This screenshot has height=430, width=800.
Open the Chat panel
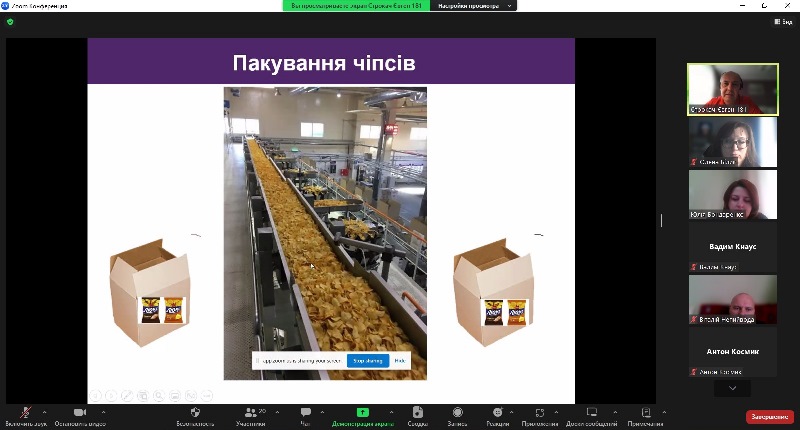pos(306,416)
